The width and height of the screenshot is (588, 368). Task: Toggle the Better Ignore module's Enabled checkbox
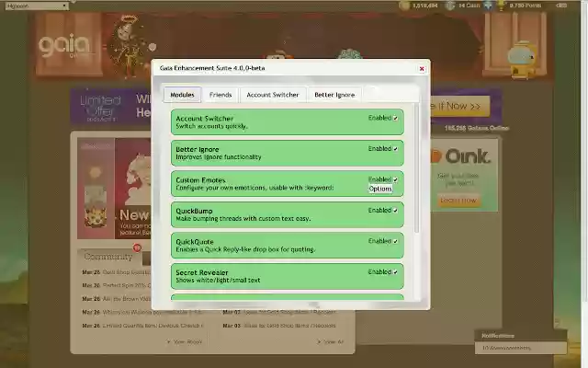click(x=395, y=149)
